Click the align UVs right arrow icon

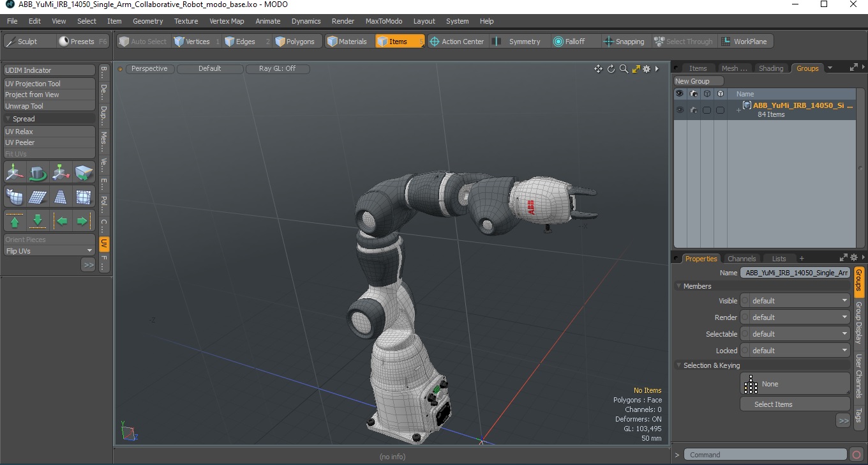tap(84, 221)
